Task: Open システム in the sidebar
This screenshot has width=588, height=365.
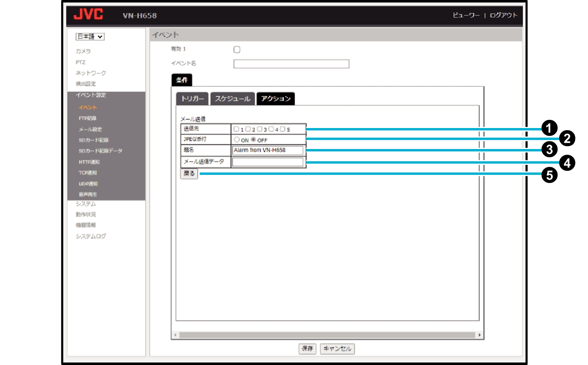Action: click(86, 204)
